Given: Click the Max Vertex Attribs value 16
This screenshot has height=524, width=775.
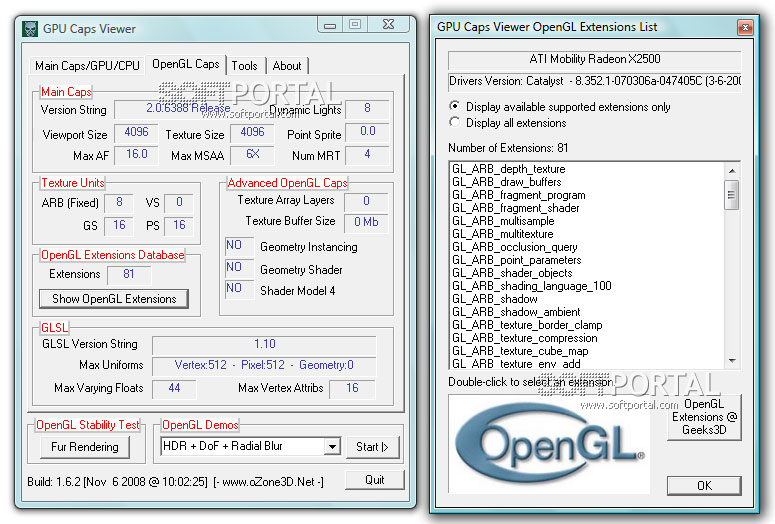Looking at the screenshot, I should [352, 389].
